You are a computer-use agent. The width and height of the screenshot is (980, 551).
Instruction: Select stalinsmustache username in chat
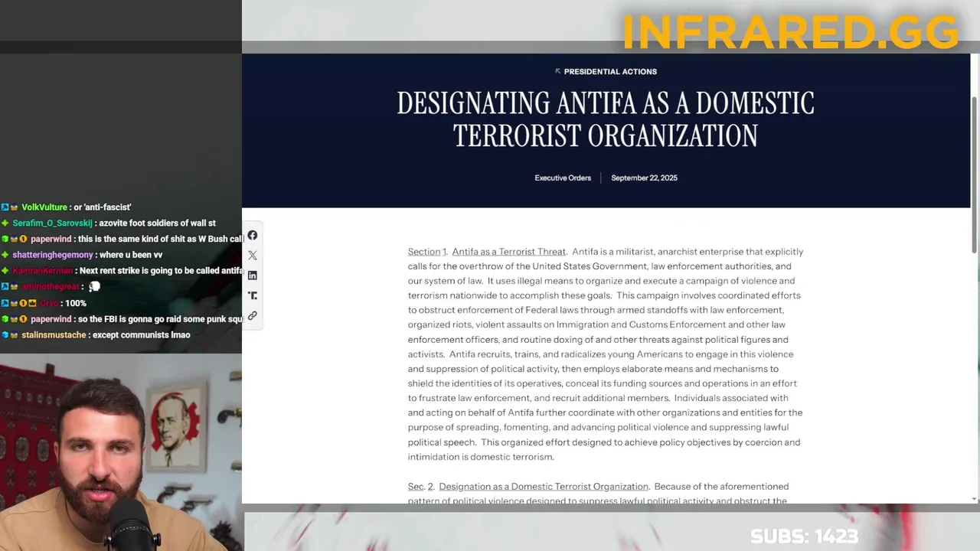coord(54,335)
